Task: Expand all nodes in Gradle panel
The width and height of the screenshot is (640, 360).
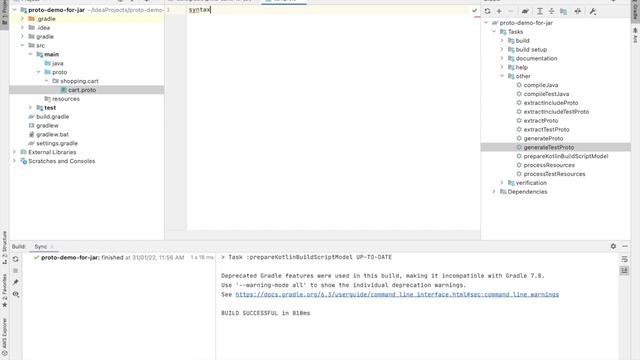Action: 540,11
